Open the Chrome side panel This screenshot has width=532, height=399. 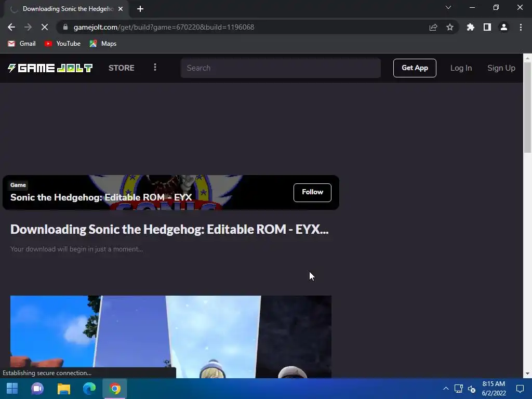pyautogui.click(x=487, y=27)
